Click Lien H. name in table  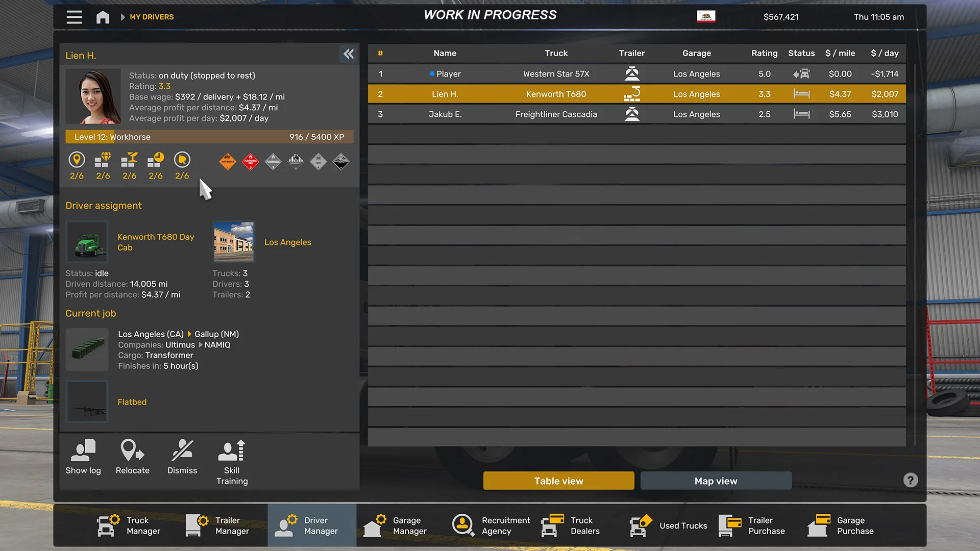445,94
